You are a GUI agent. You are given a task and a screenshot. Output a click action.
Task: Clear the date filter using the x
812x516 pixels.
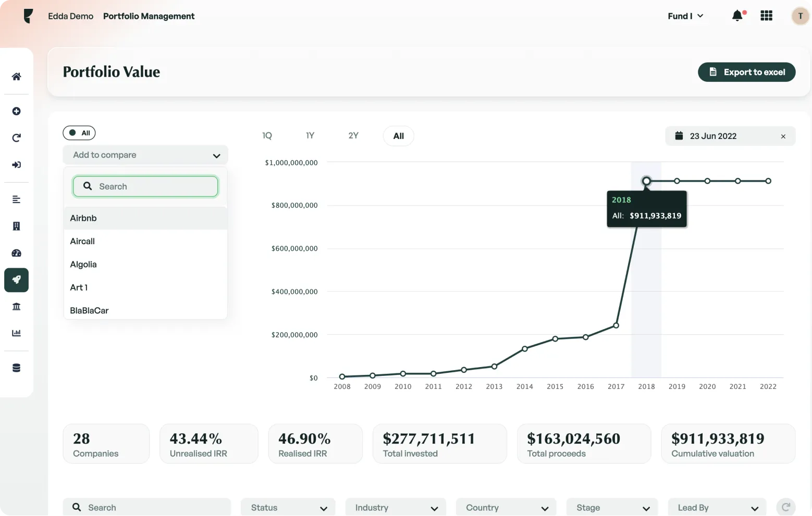783,136
